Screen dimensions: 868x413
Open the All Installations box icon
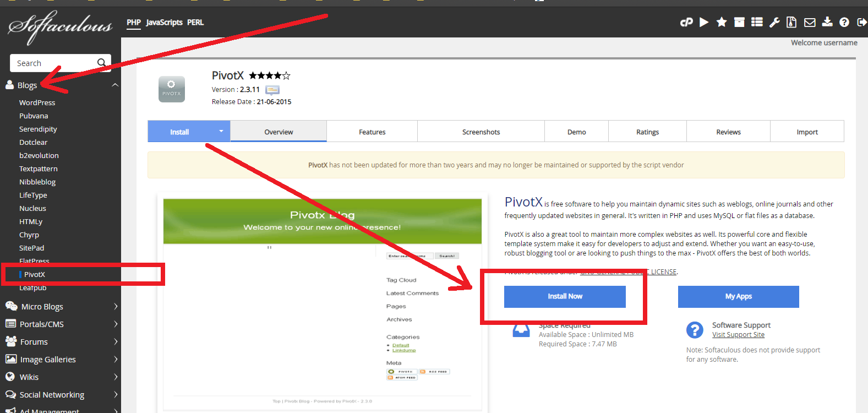coord(739,22)
